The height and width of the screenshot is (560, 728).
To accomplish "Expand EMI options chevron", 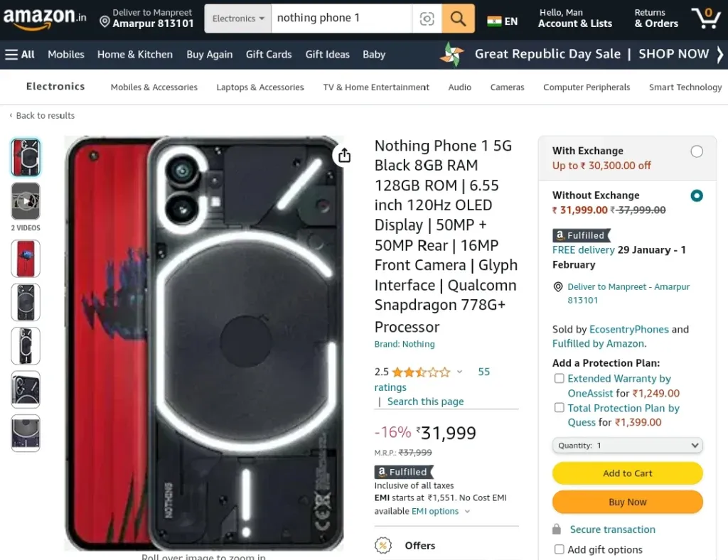I will tap(467, 511).
